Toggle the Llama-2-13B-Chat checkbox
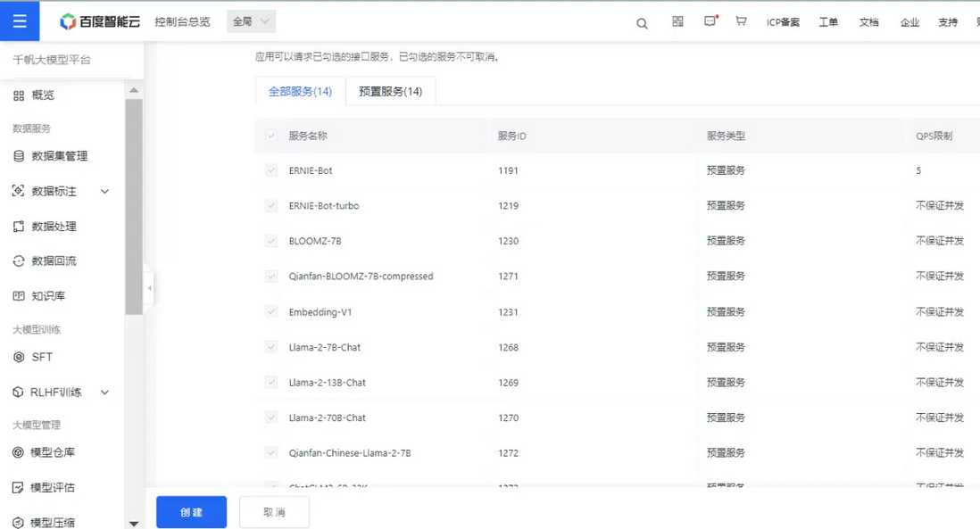The height and width of the screenshot is (529, 980). (270, 382)
